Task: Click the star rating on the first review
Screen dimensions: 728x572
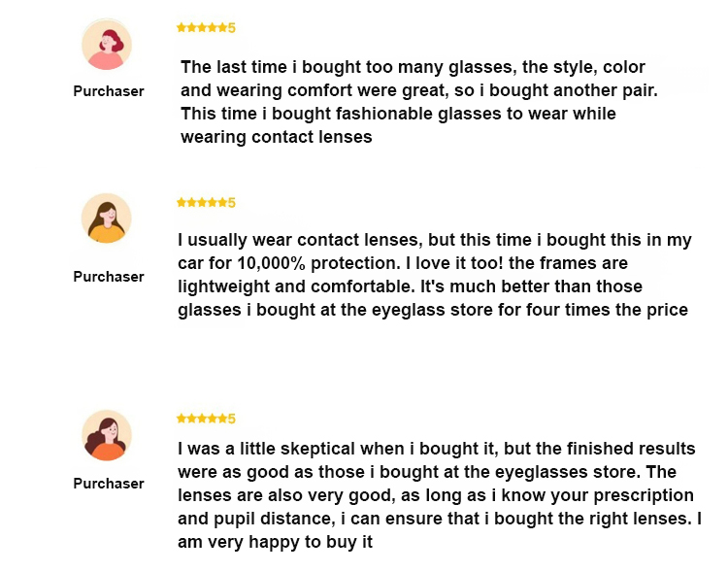Action: click(202, 28)
